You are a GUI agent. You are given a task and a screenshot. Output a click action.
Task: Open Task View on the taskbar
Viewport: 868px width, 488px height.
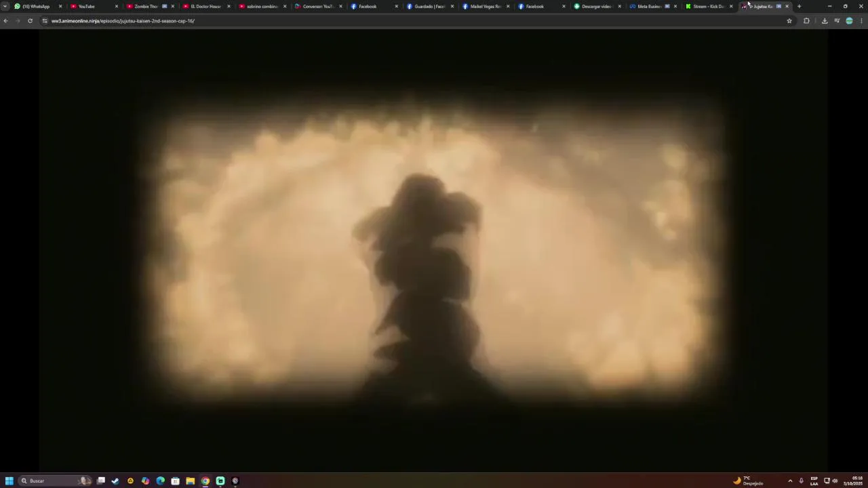pos(101,481)
